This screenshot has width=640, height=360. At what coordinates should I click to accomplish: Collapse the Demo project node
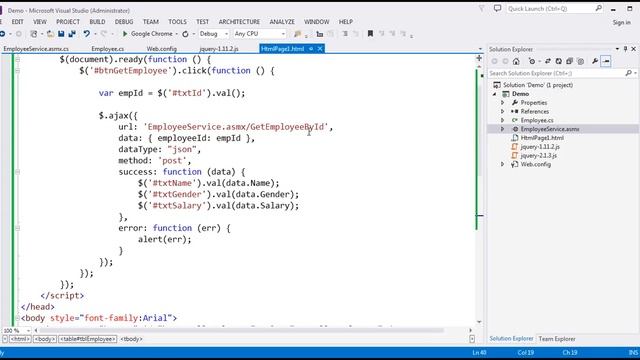coord(495,94)
